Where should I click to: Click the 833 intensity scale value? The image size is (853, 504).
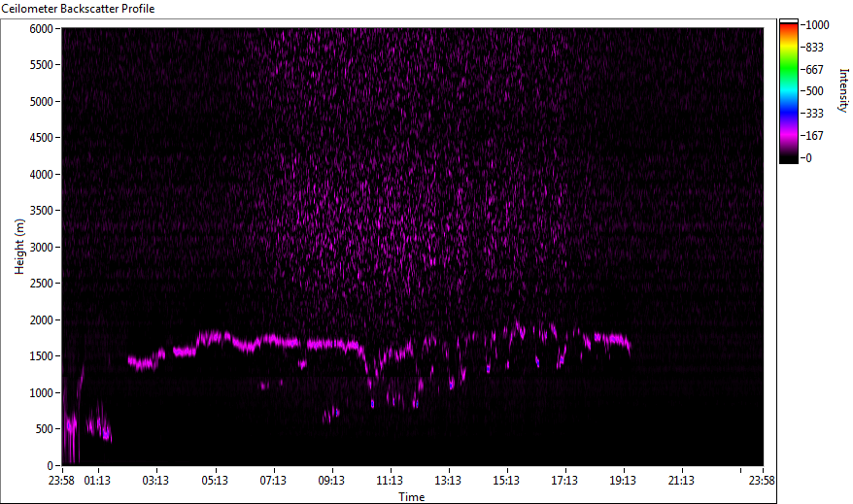click(x=814, y=48)
